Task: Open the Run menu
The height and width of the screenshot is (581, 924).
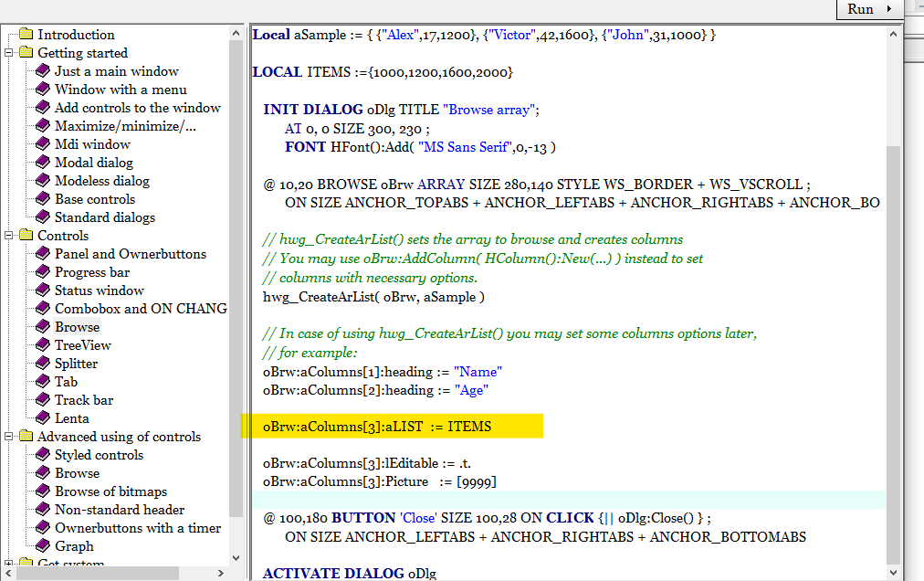Action: (x=868, y=9)
